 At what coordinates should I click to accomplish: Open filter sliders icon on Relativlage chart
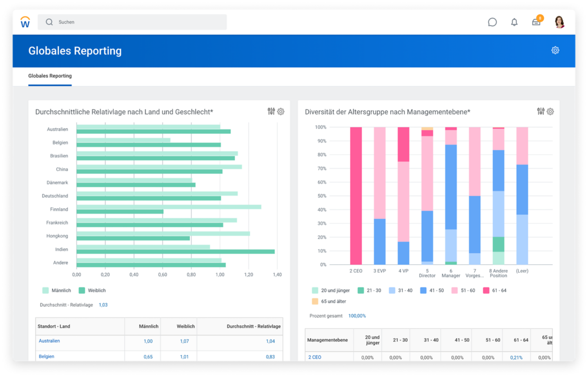[271, 112]
